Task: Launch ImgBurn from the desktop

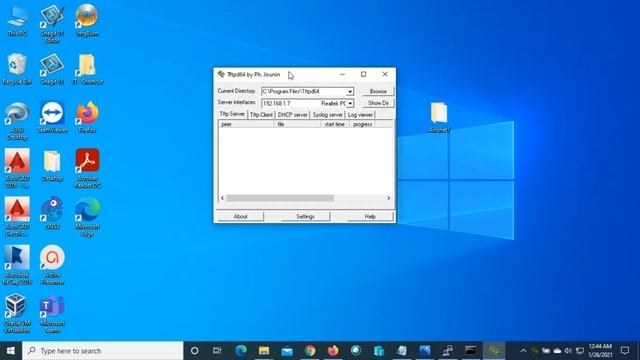Action: click(x=87, y=20)
